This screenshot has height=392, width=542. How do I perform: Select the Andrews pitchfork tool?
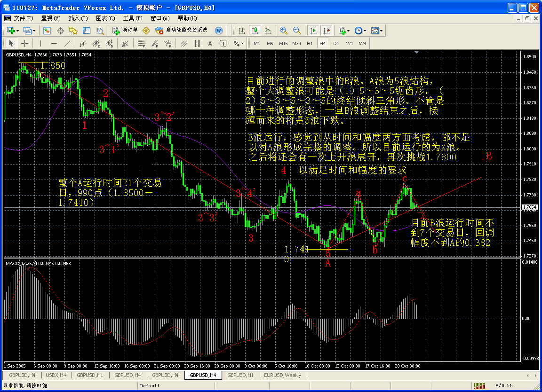tap(183, 44)
